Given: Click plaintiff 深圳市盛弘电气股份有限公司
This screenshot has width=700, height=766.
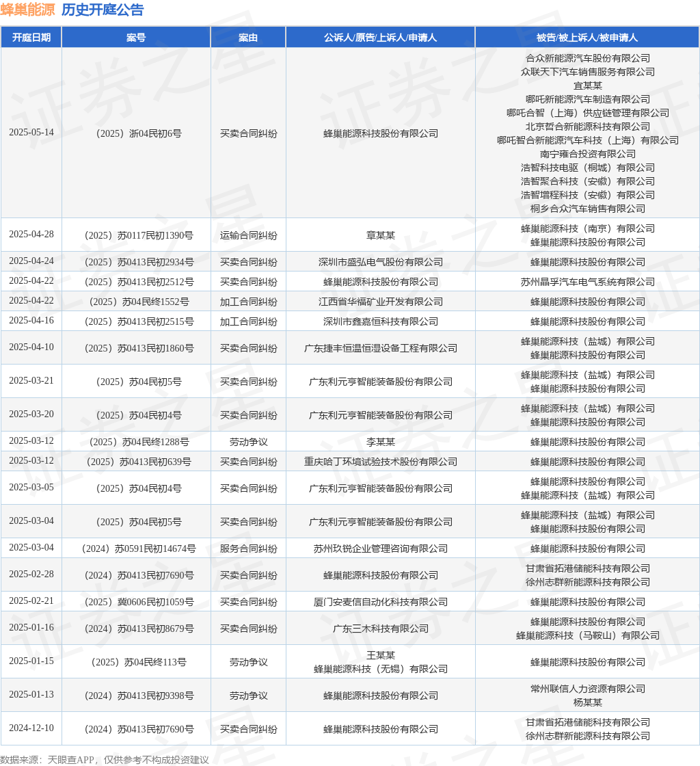Looking at the screenshot, I should pos(381,263).
